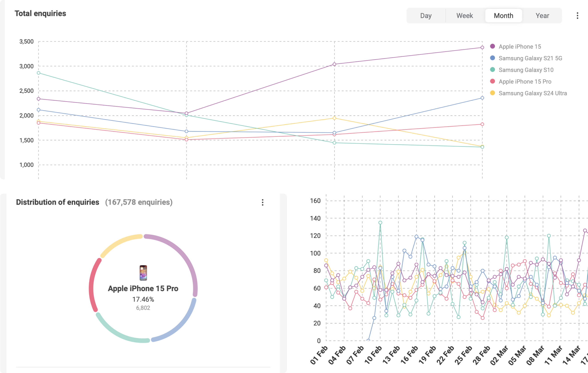
Task: Toggle Apple iPhone 15 legend series
Action: [x=520, y=46]
